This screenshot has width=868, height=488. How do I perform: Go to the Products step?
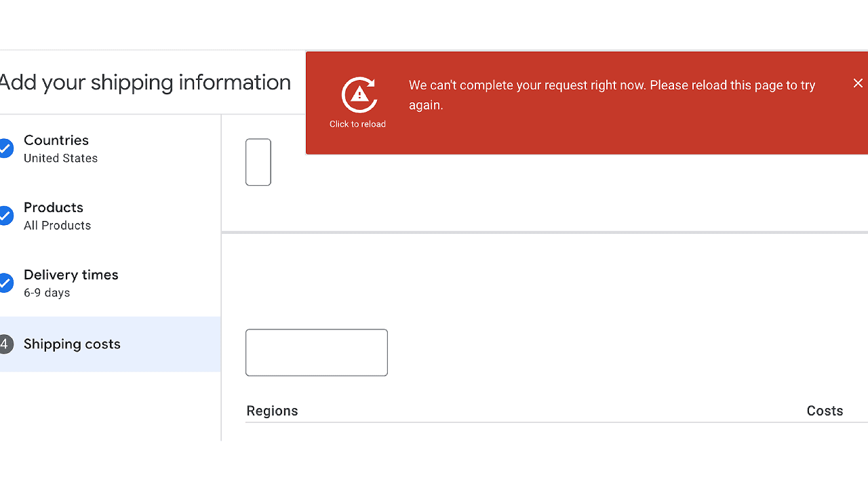coord(54,207)
